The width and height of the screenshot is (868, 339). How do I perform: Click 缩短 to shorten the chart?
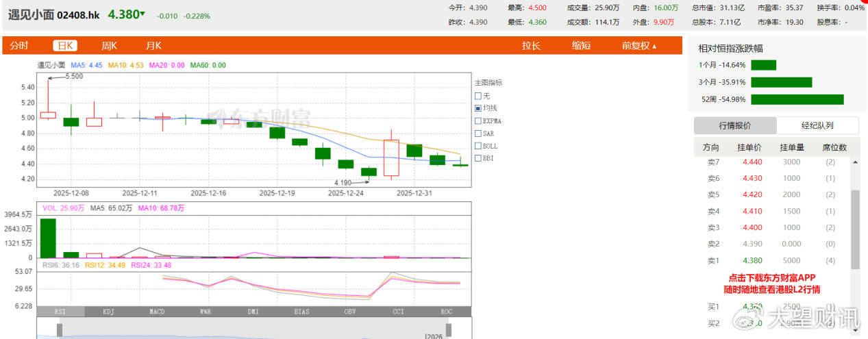pos(582,46)
